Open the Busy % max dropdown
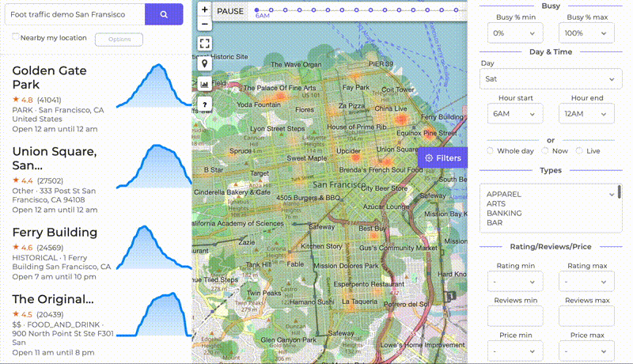This screenshot has height=364, width=633. 586,33
